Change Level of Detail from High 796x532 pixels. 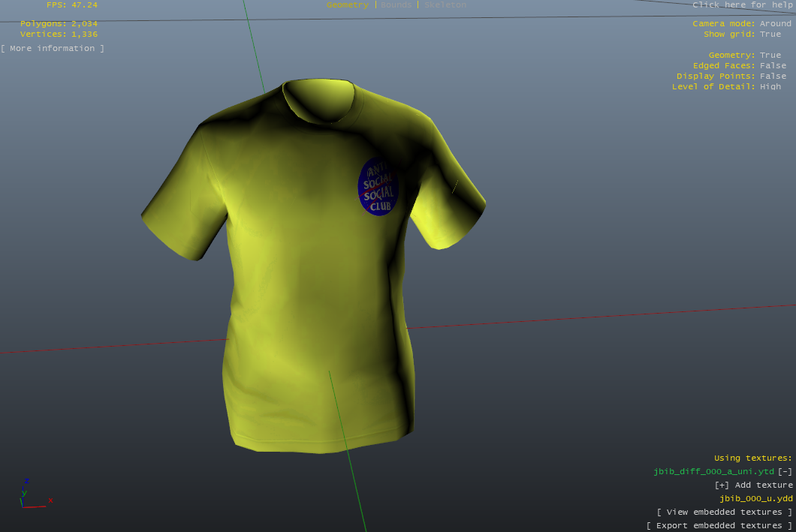click(770, 87)
